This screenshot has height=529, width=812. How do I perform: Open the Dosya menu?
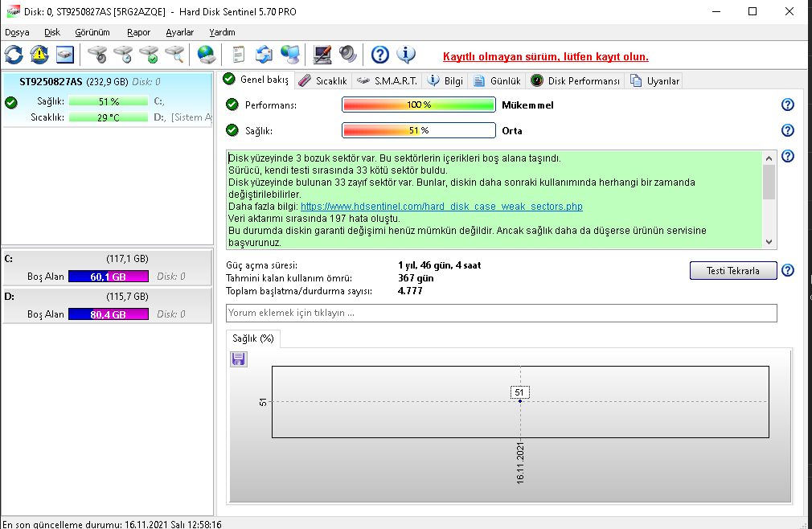[x=17, y=32]
